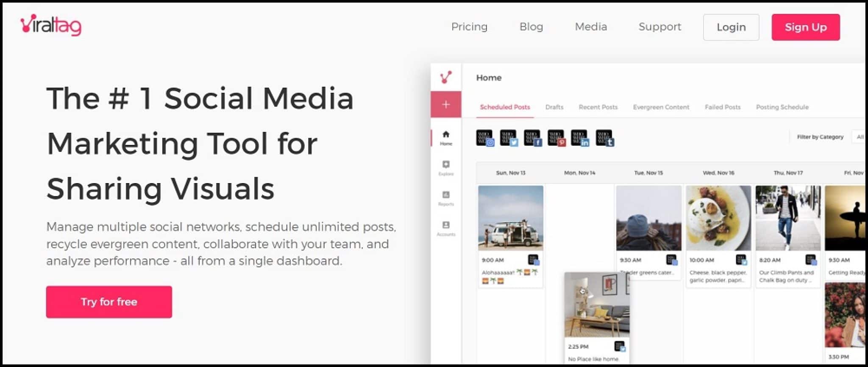Click the Mon, Nov 14 column header
The width and height of the screenshot is (868, 367).
[579, 173]
